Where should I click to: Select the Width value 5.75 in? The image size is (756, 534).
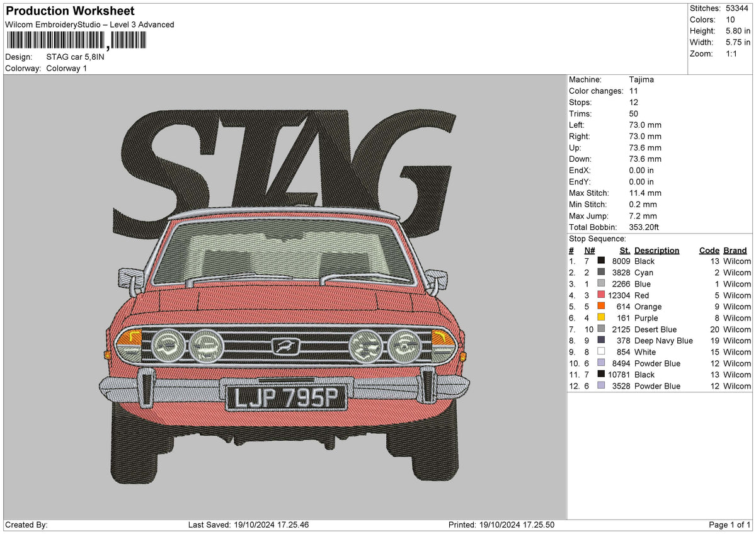(738, 42)
